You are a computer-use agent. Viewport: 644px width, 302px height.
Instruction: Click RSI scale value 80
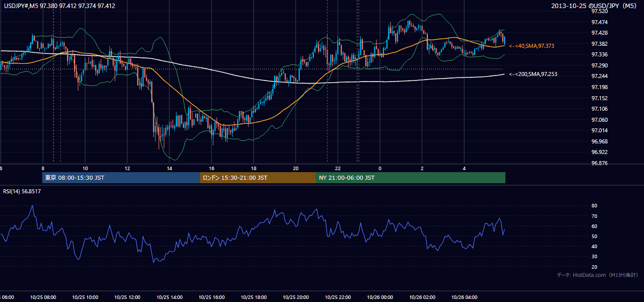pyautogui.click(x=594, y=206)
